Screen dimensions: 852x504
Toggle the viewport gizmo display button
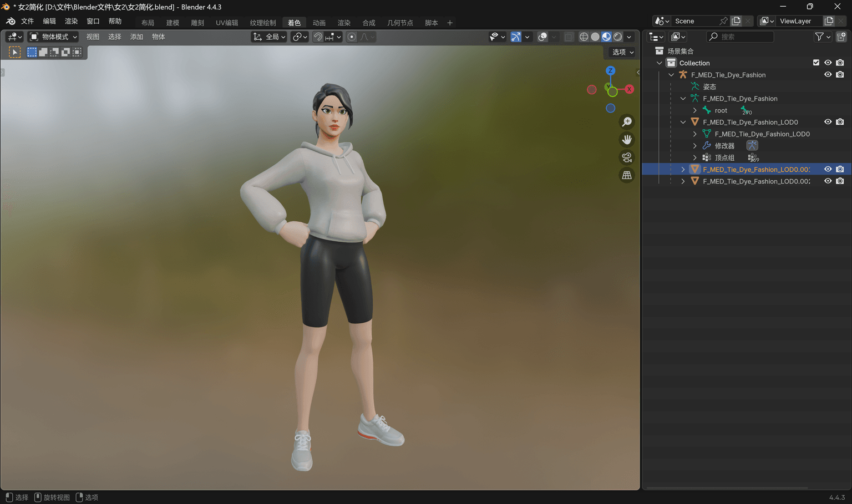point(516,37)
